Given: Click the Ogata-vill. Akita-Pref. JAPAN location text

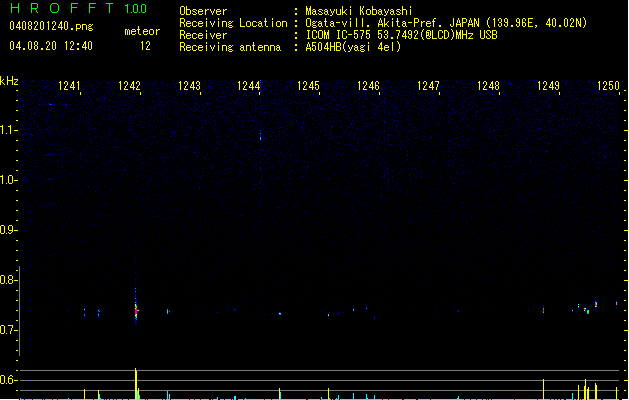Looking at the screenshot, I should tap(446, 23).
